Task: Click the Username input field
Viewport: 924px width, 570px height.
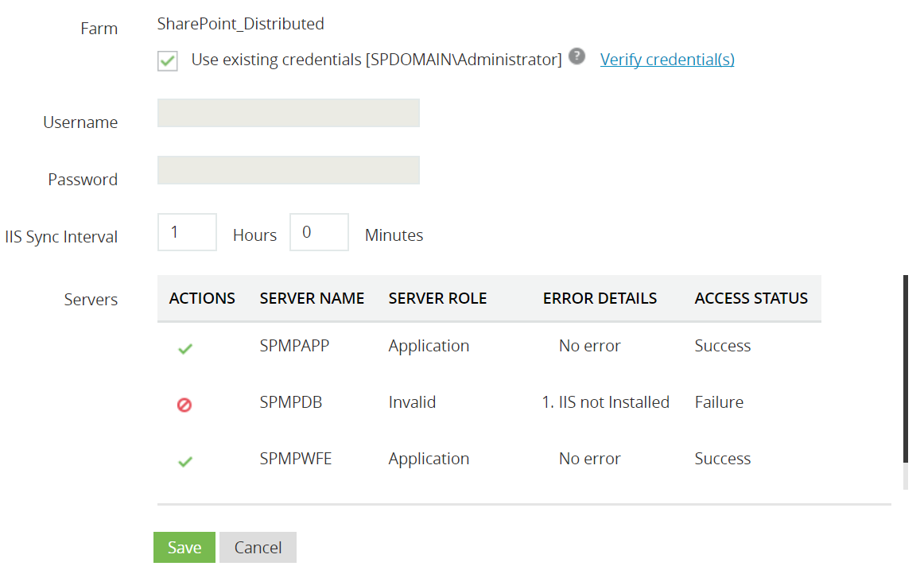Action: (288, 113)
